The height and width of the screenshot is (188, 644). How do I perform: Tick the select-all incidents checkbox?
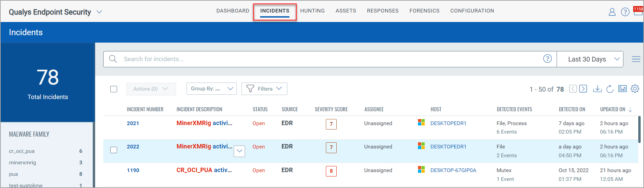tap(114, 89)
